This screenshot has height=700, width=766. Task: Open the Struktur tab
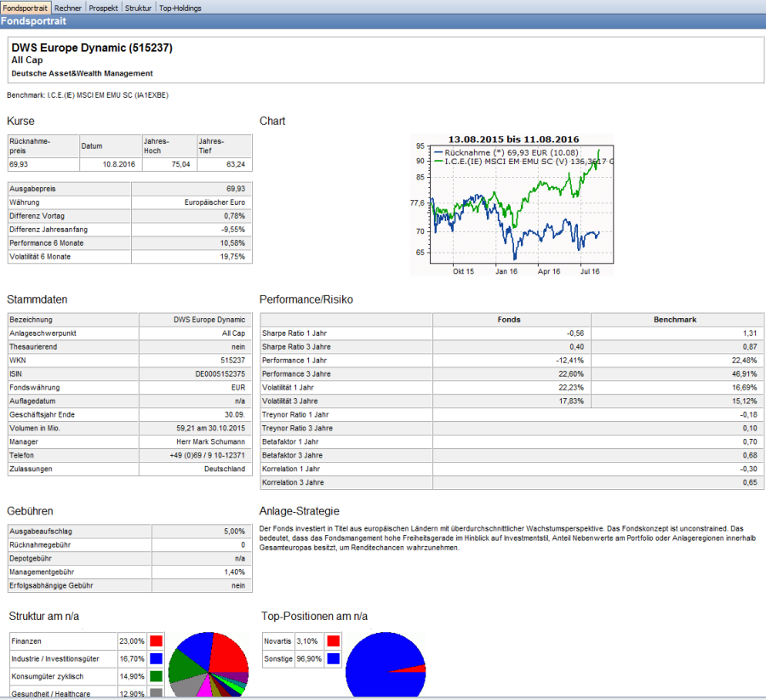click(138, 7)
